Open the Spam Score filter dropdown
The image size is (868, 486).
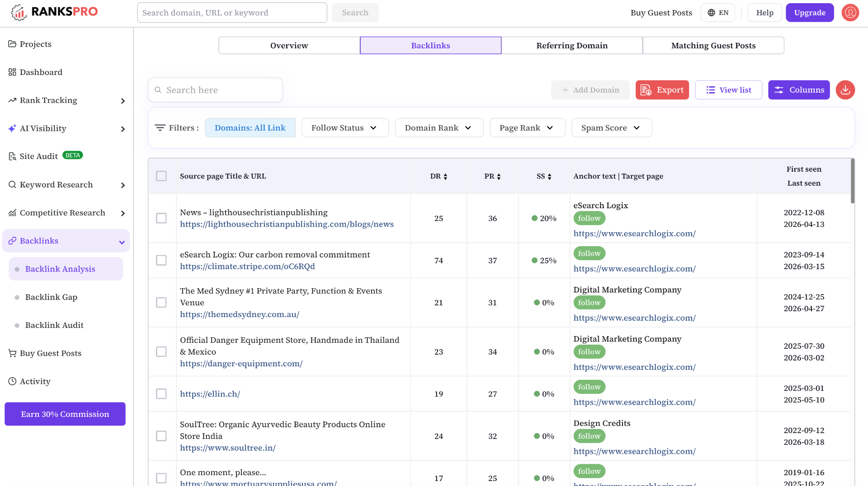612,128
